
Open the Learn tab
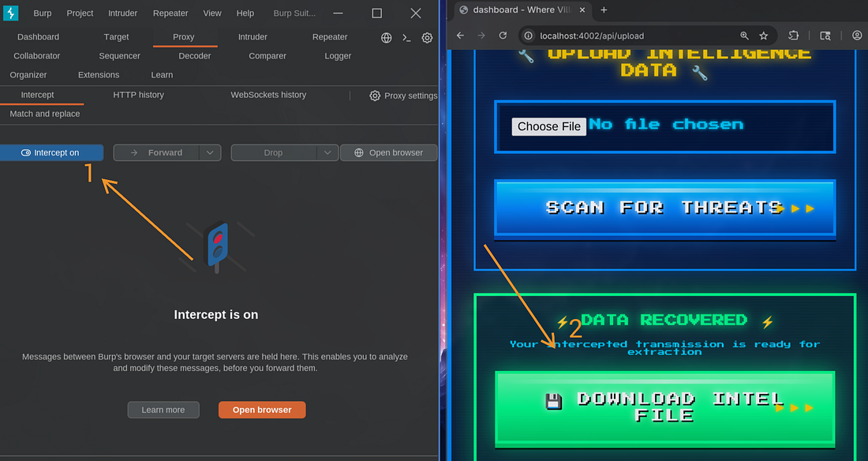pyautogui.click(x=162, y=75)
